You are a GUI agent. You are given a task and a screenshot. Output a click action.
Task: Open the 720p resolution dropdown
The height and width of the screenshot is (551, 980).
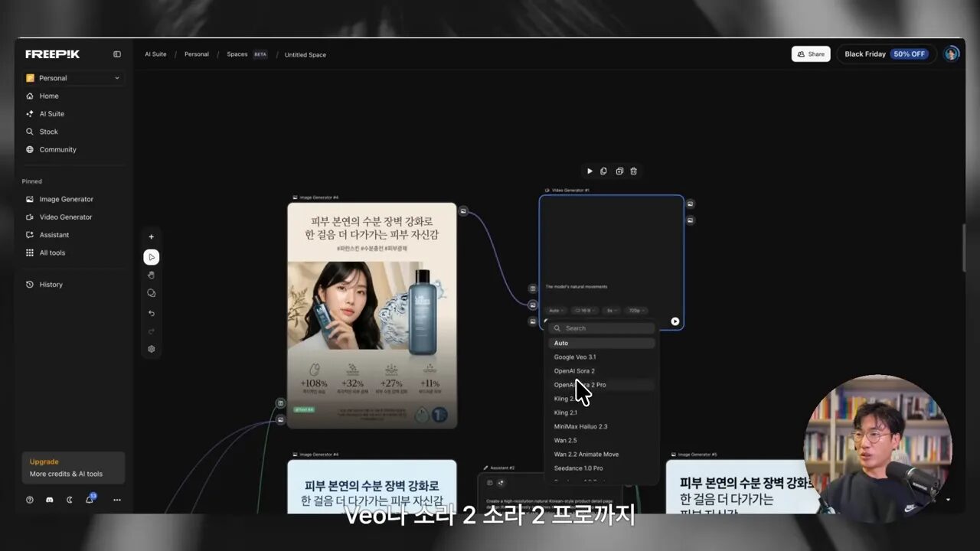636,310
